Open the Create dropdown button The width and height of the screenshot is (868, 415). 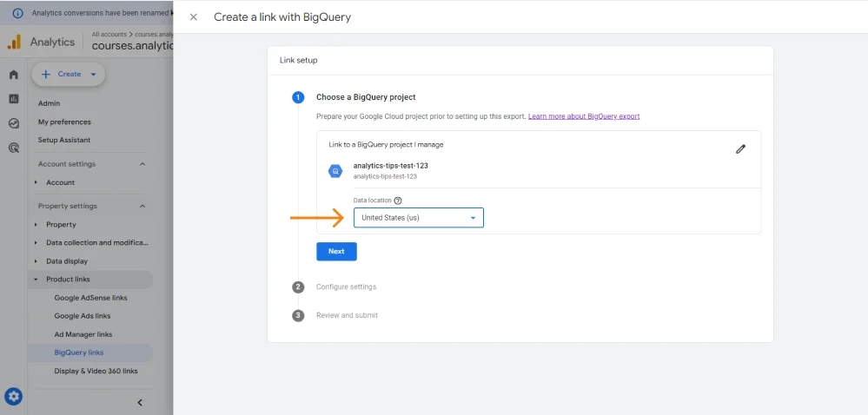69,74
